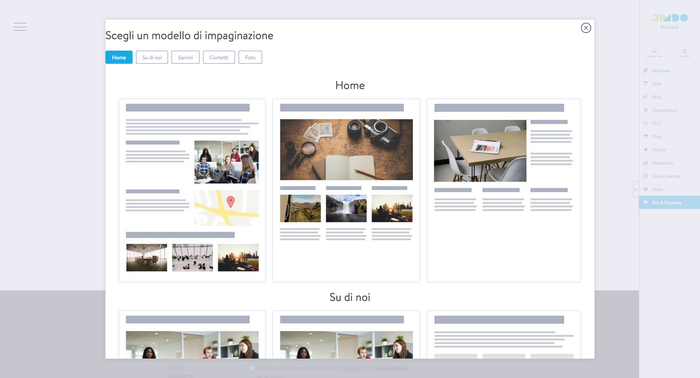Choose Home layout with camera and notebook image
The image size is (700, 378).
coord(346,190)
